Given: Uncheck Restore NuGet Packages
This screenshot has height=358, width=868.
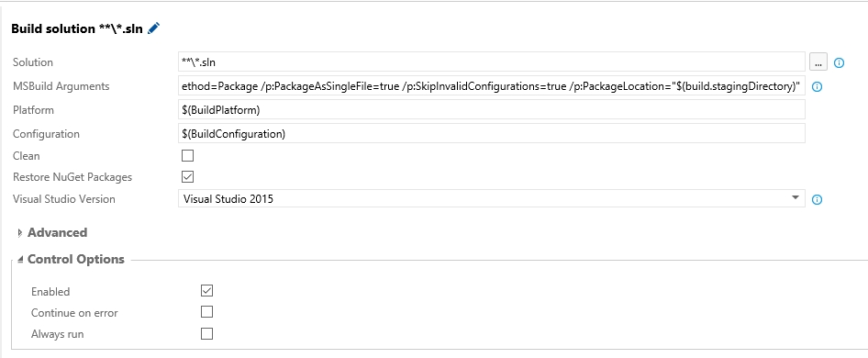Looking at the screenshot, I should pyautogui.click(x=188, y=177).
